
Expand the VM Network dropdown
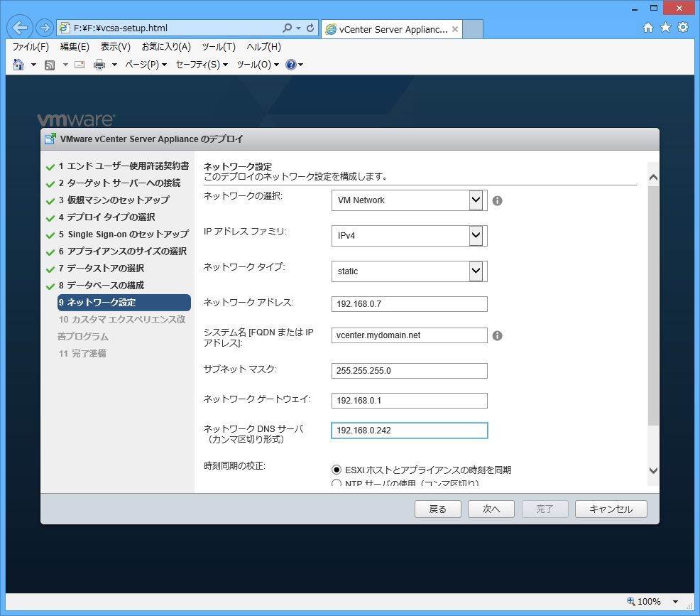(x=476, y=200)
